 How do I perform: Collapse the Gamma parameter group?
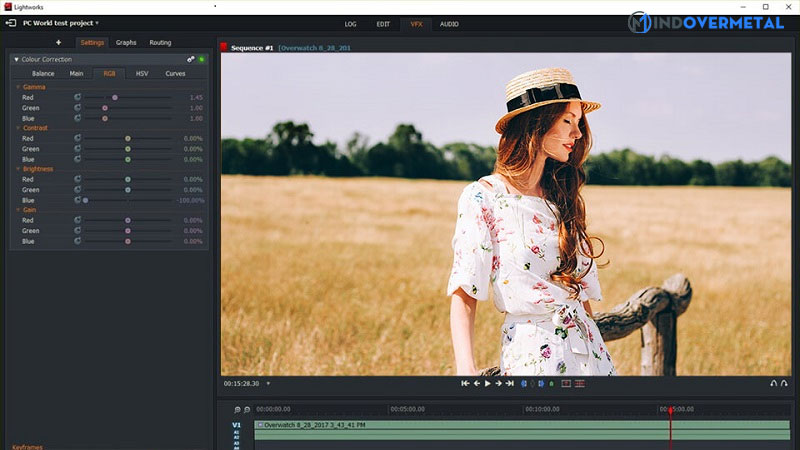(x=18, y=87)
